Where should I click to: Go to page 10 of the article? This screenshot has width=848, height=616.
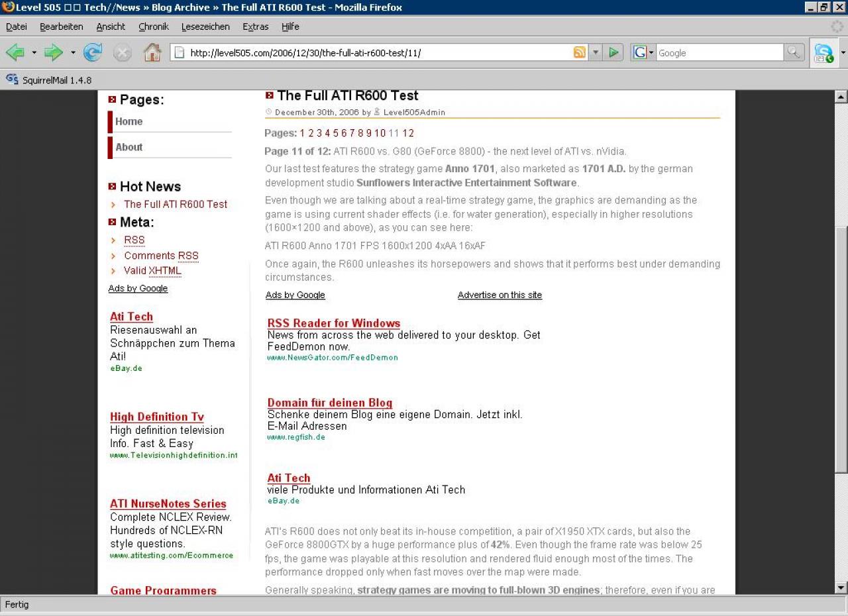(380, 133)
